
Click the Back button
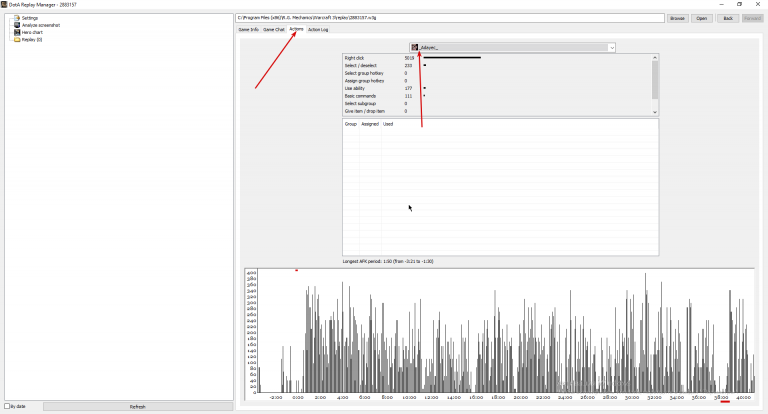point(728,18)
